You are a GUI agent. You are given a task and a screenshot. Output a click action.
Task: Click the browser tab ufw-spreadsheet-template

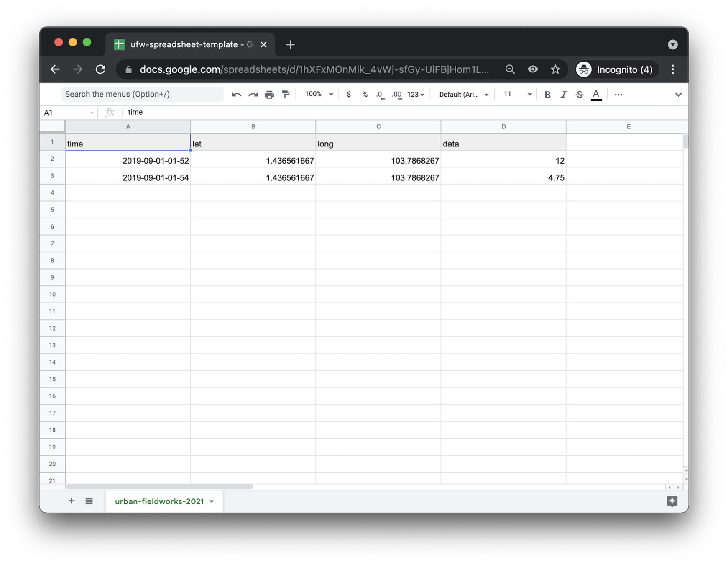[x=191, y=44]
